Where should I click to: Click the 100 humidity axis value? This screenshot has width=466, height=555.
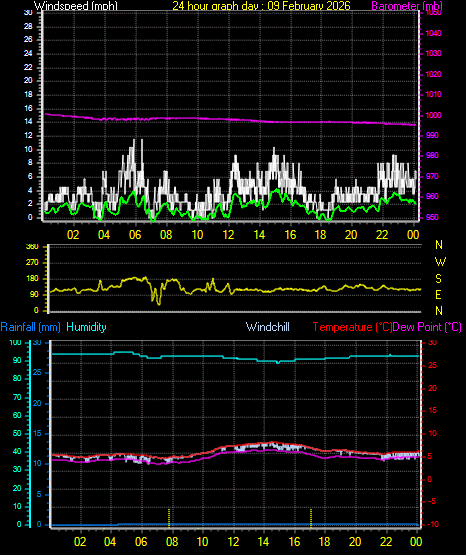[15, 343]
